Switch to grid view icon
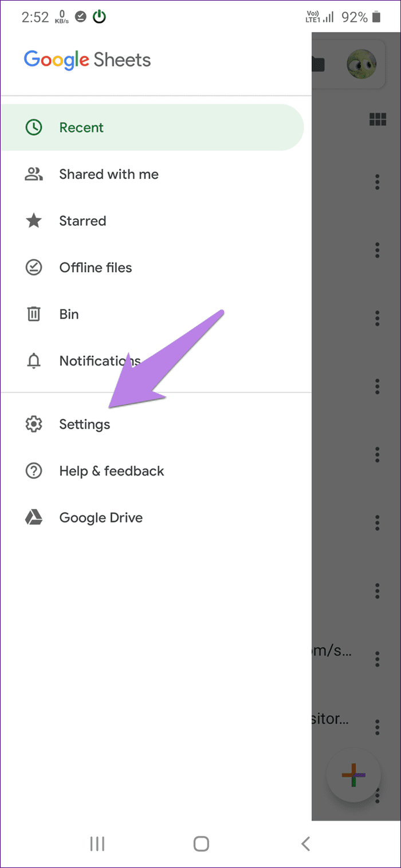Viewport: 401px width, 868px height. [x=377, y=119]
